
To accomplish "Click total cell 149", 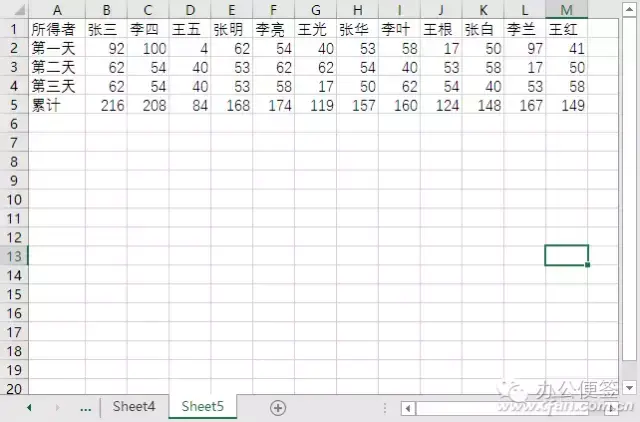I will tap(567, 105).
